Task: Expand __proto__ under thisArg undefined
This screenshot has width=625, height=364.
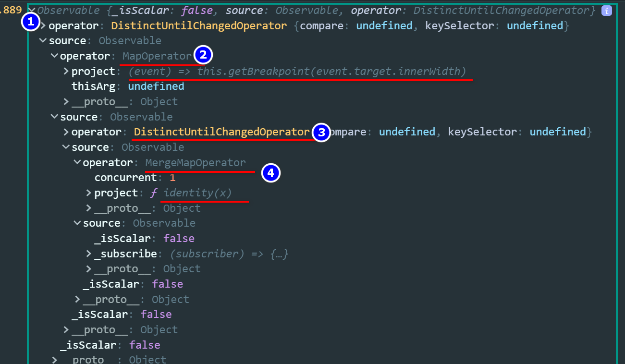Action: (x=66, y=102)
